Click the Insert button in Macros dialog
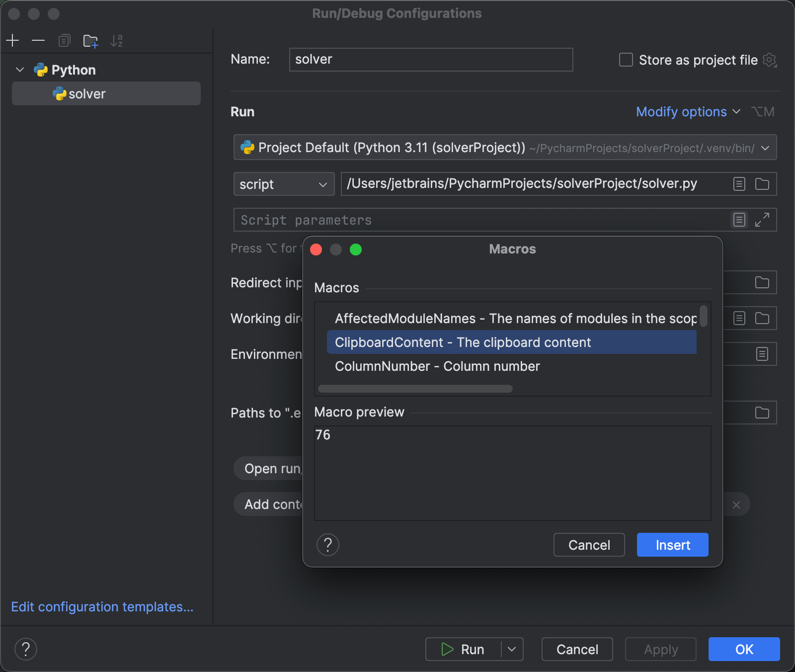This screenshot has width=795, height=672. pos(672,545)
